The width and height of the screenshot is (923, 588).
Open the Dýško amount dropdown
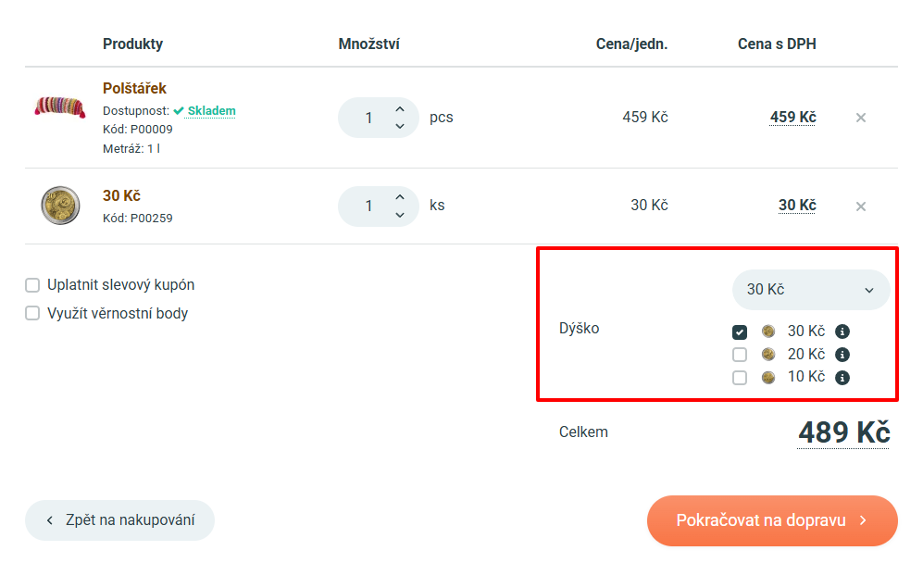tap(810, 290)
